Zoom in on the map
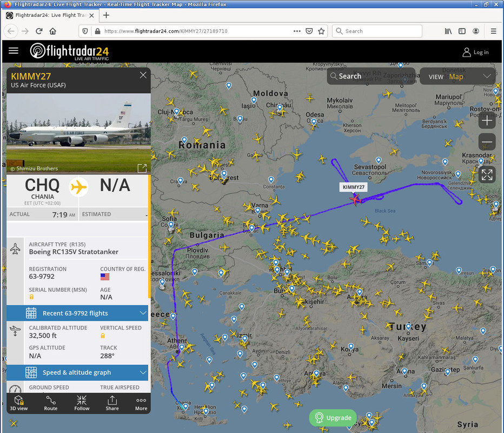504x433 pixels. [487, 121]
